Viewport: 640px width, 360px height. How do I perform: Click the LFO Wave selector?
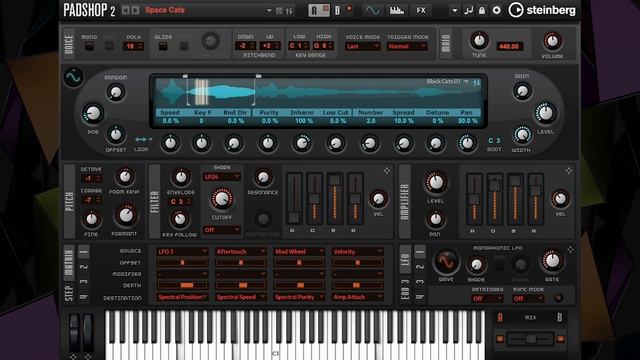[446, 262]
